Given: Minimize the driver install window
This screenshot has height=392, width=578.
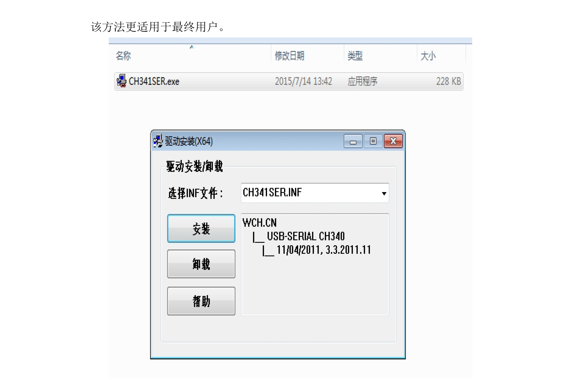Looking at the screenshot, I should coord(353,141).
